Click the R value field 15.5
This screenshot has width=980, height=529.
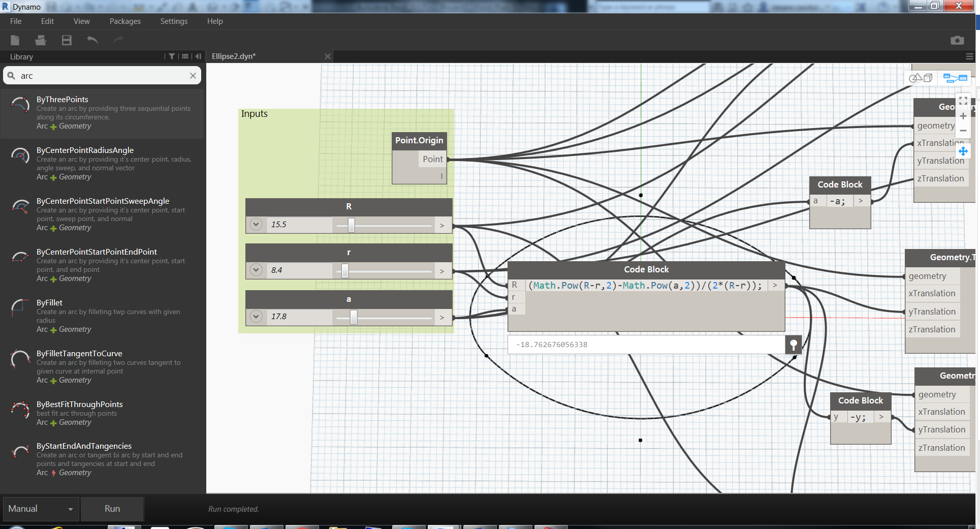click(300, 224)
